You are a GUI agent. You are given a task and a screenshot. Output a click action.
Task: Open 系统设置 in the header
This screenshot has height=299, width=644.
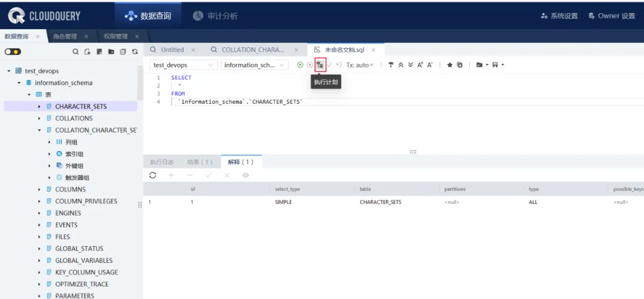tap(559, 16)
